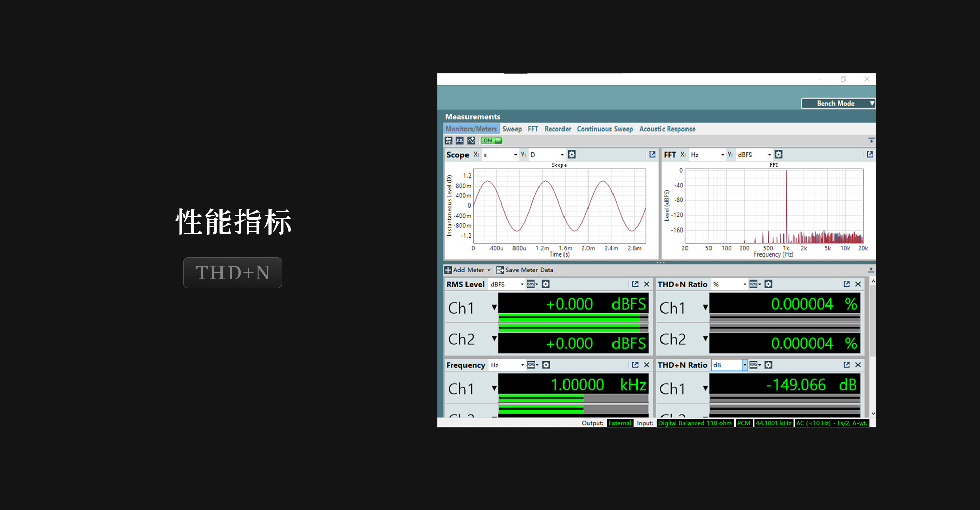This screenshot has width=980, height=510.
Task: Close the THD+N Ratio percent meter
Action: (x=858, y=284)
